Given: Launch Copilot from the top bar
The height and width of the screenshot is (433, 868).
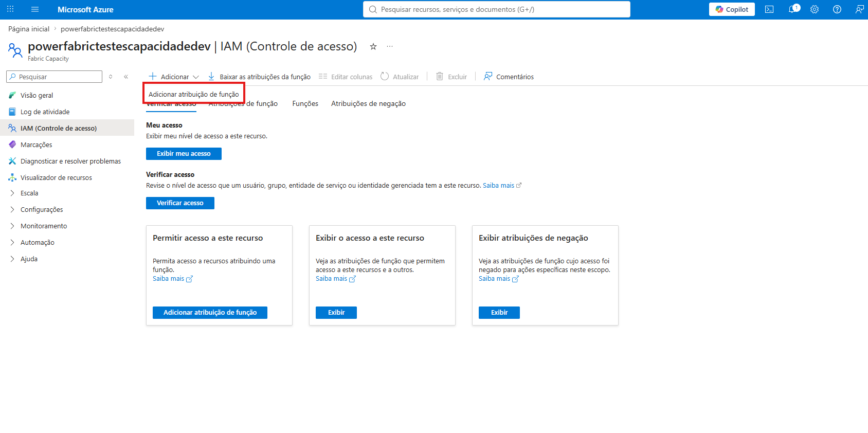Looking at the screenshot, I should [x=732, y=9].
